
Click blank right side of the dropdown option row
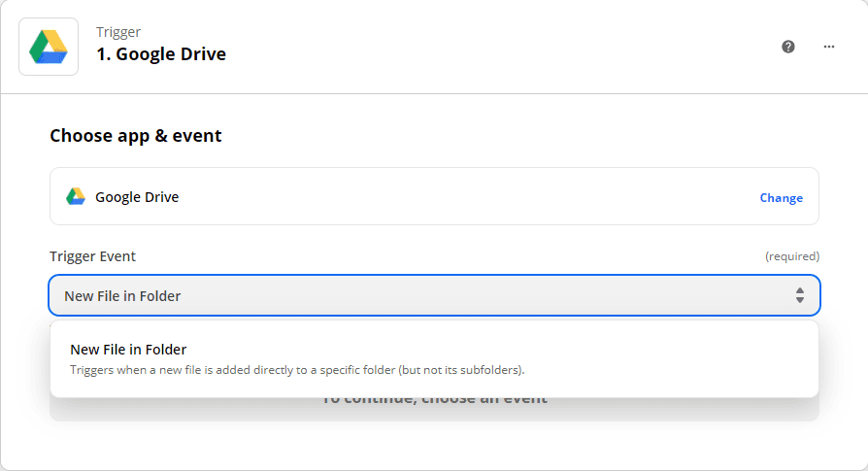point(680,357)
